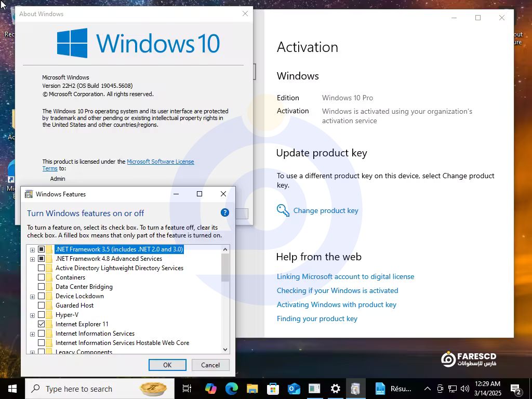Select the Internet Explorer 11 feature row text
Viewport: 532px width, 399px height.
coord(82,324)
